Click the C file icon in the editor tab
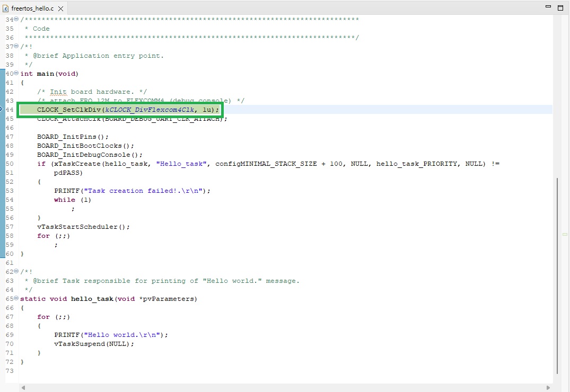 coord(5,8)
